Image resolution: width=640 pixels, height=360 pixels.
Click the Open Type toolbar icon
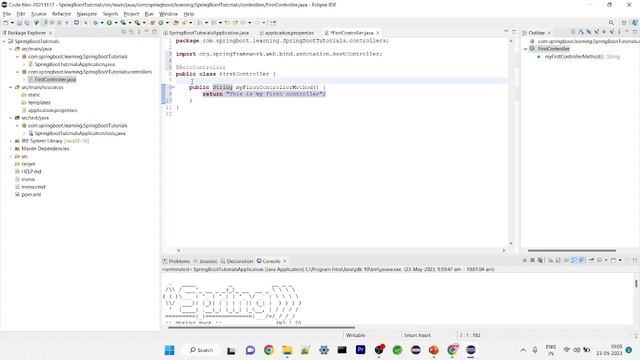pyautogui.click(x=176, y=23)
